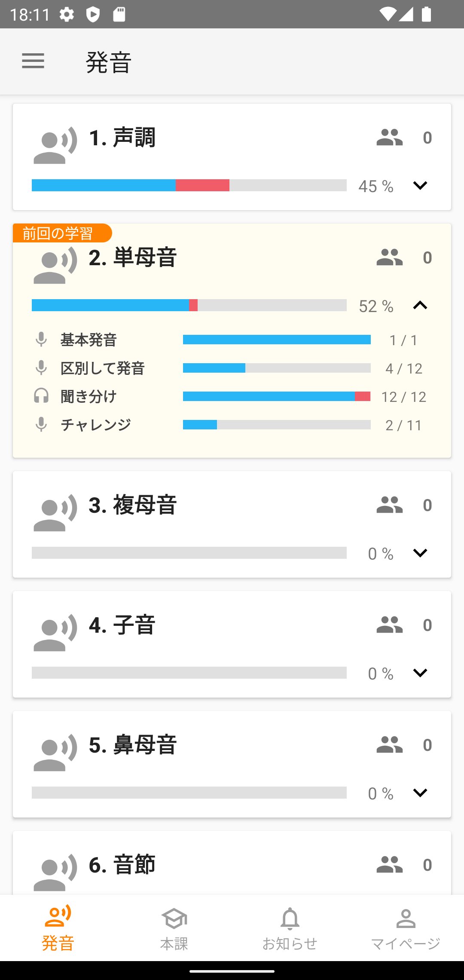Start the チャレンジ exercise

(x=95, y=425)
